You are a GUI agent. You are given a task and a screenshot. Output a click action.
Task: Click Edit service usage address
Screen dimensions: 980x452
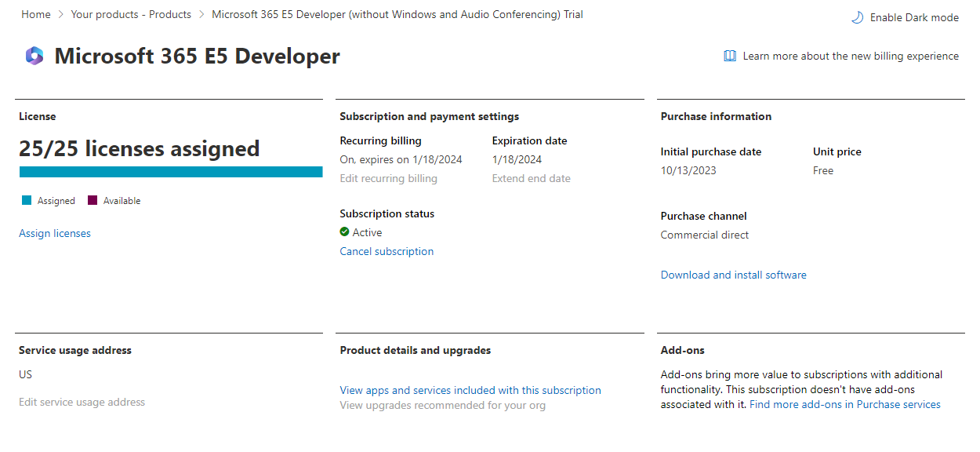[x=82, y=402]
